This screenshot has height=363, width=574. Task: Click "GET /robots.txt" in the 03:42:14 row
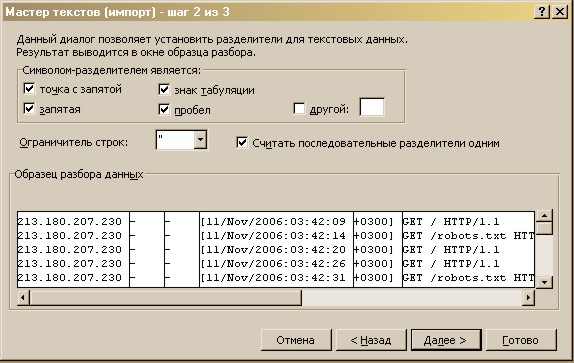coord(454,235)
